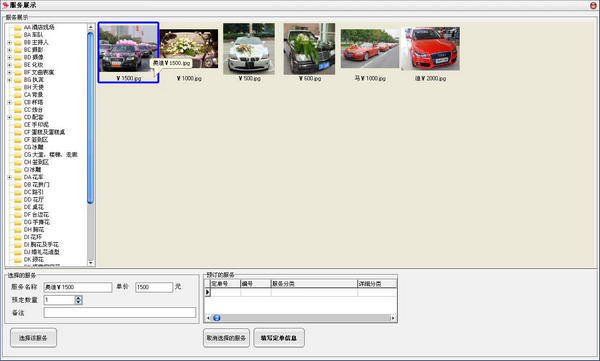The image size is (600, 361).
Task: Click 取消选择的服务 button
Action: click(226, 338)
